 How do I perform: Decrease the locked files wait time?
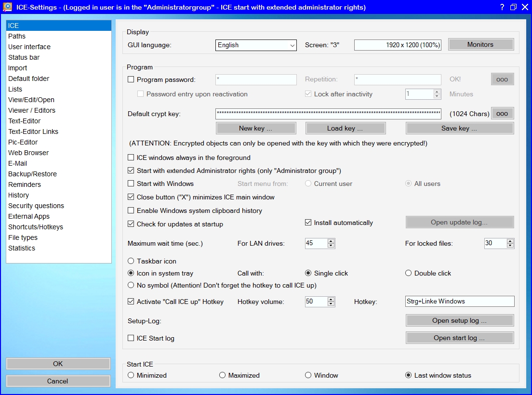click(510, 246)
